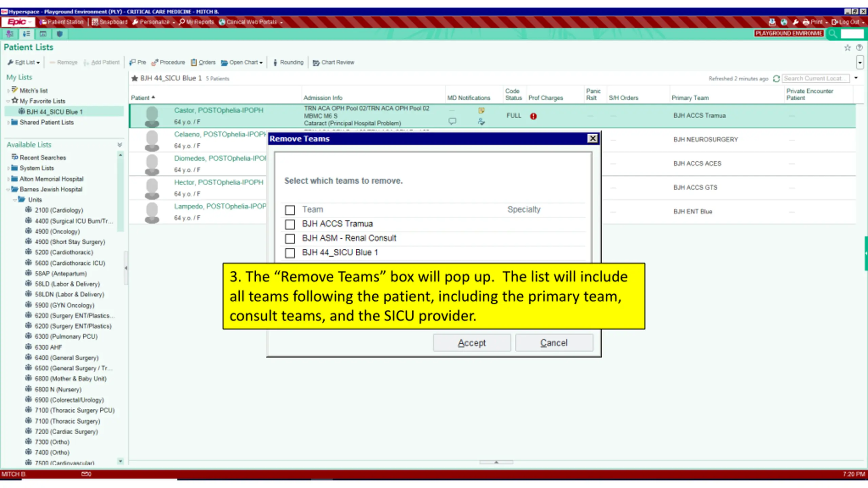Expand Alton Memorial Hospital folder
Screen dimensions: 868x488
click(8, 179)
